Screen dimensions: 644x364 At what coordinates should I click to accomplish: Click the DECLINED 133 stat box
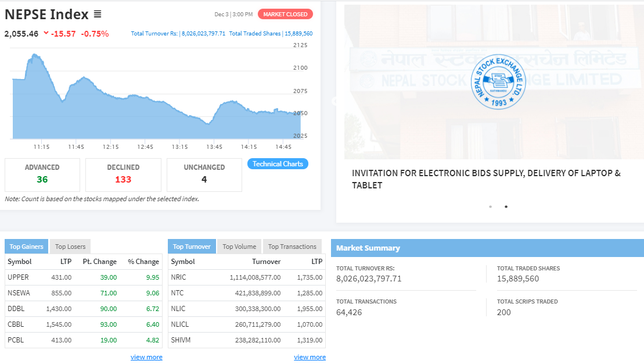(123, 175)
